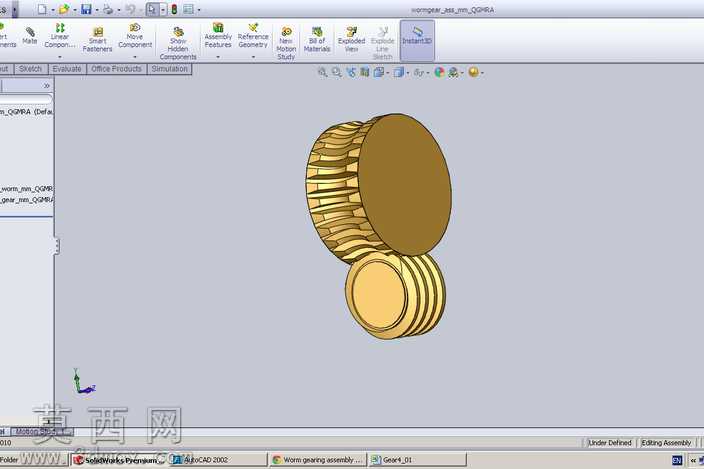Click the Zoom to Fit icon
704x469 pixels.
[x=322, y=72]
